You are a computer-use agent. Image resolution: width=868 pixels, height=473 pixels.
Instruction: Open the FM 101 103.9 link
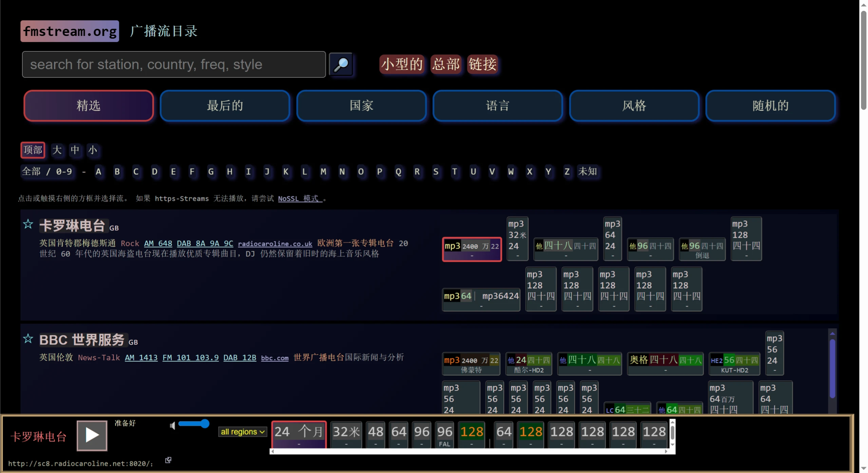(x=190, y=358)
